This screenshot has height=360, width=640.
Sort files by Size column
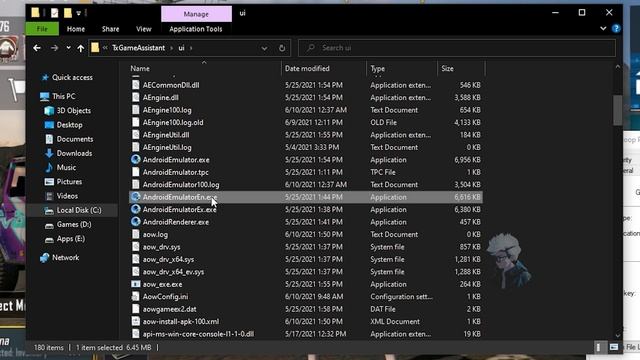point(447,69)
